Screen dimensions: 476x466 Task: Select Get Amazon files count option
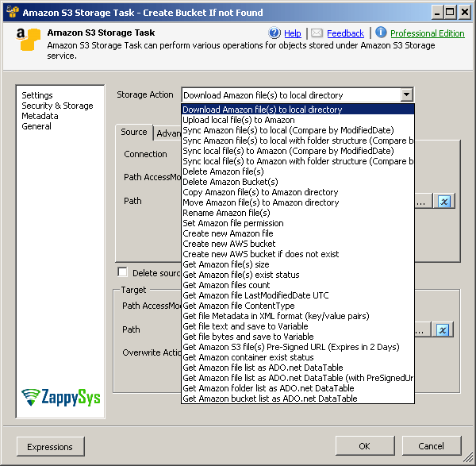pyautogui.click(x=297, y=285)
